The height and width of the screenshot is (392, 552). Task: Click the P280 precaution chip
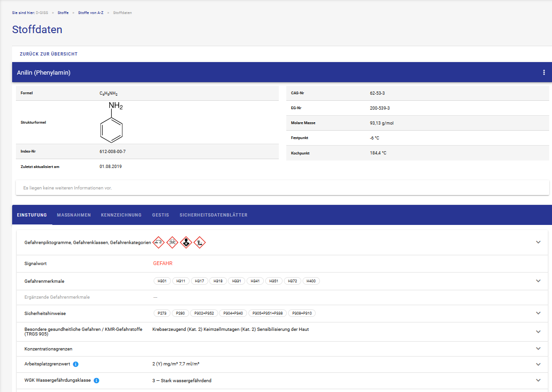pyautogui.click(x=181, y=313)
